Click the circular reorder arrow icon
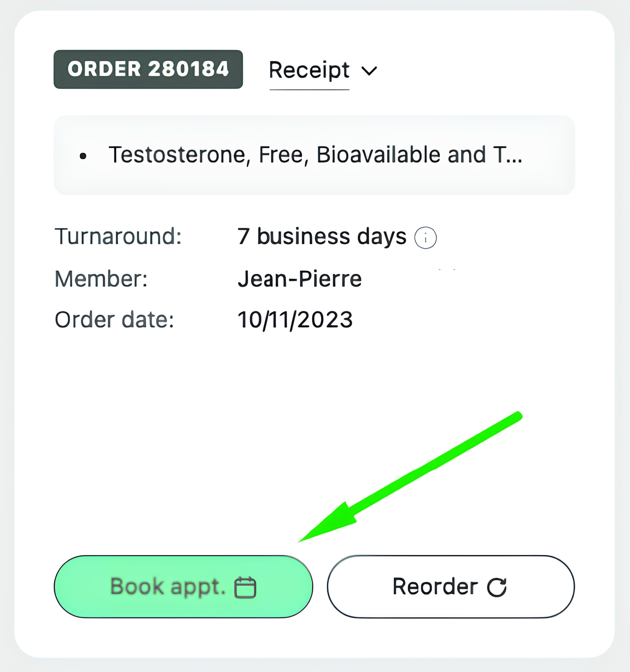 497,587
